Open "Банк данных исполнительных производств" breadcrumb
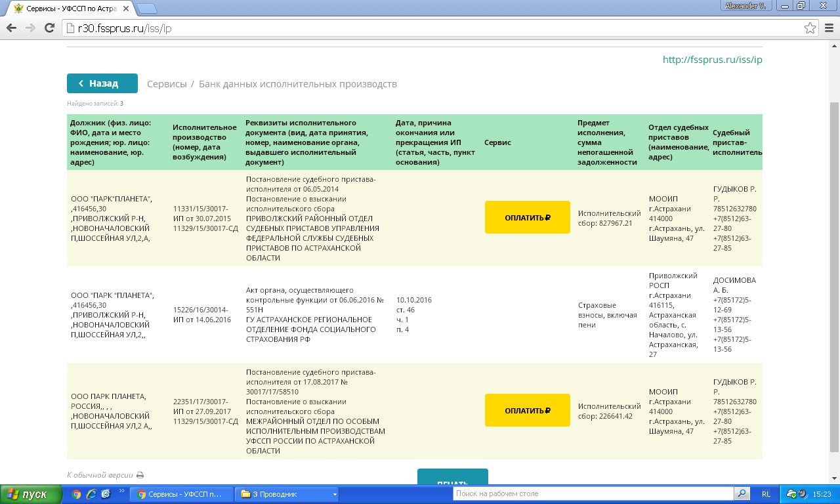This screenshot has width=840, height=504. tap(298, 84)
